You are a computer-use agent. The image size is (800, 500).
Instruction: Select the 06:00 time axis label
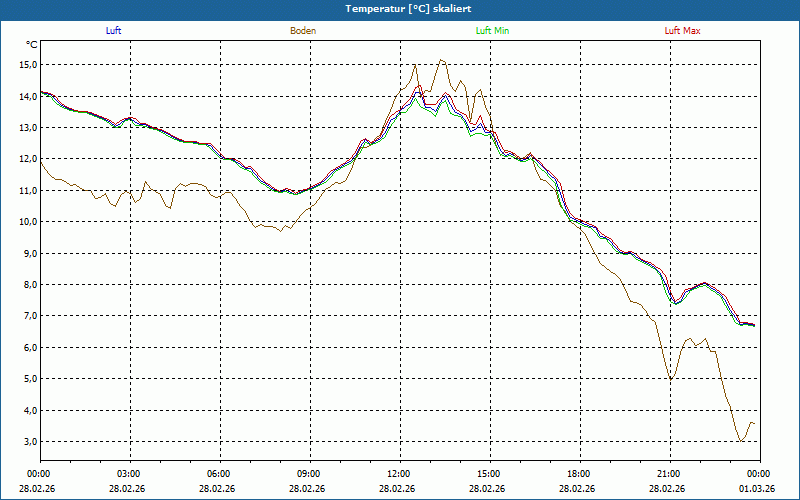217,474
